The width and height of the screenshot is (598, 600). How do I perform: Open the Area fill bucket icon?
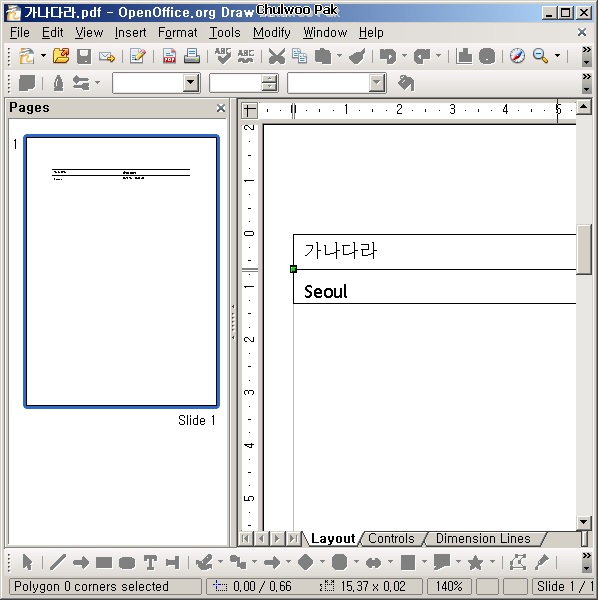click(x=406, y=83)
